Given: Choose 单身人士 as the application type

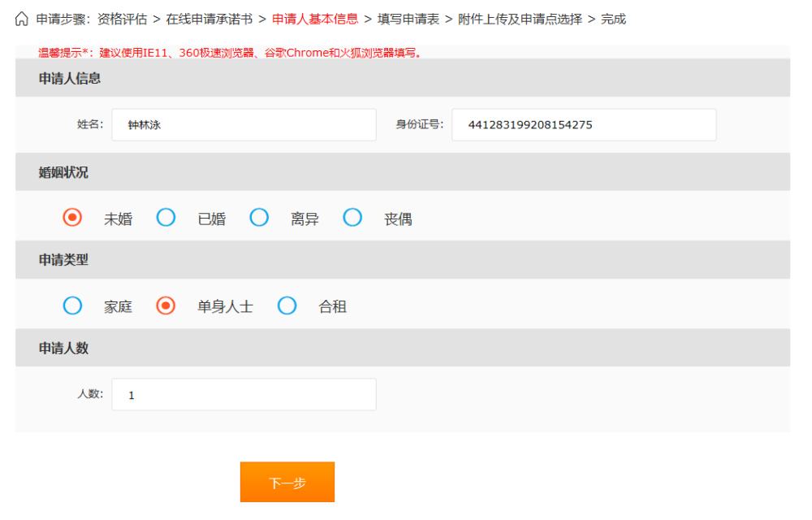Looking at the screenshot, I should (x=166, y=305).
